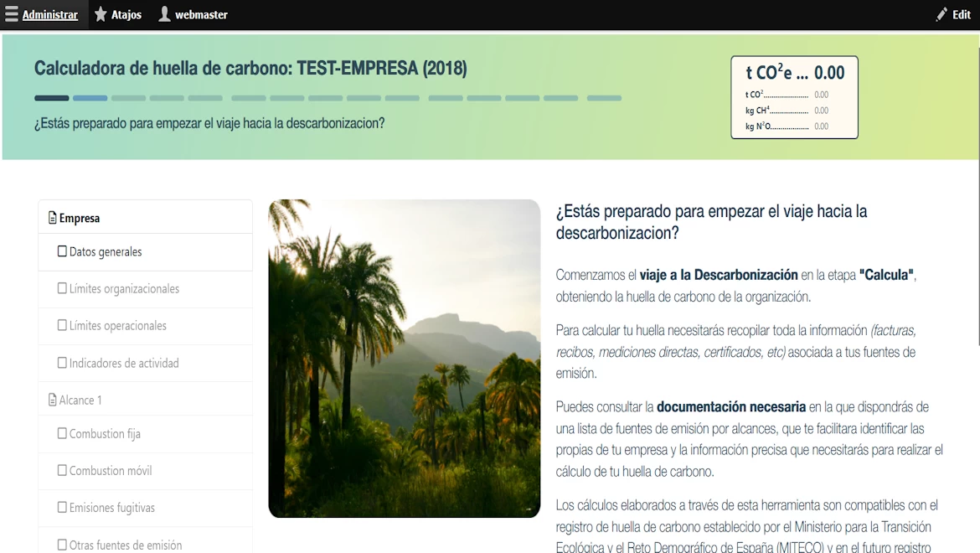Open the Administrar hamburger menu icon
Viewport: 980px width, 553px height.
[11, 14]
